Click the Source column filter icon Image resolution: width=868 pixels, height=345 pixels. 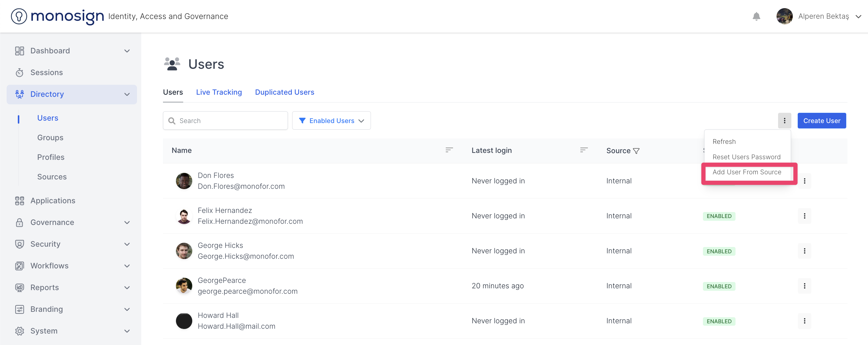point(636,151)
